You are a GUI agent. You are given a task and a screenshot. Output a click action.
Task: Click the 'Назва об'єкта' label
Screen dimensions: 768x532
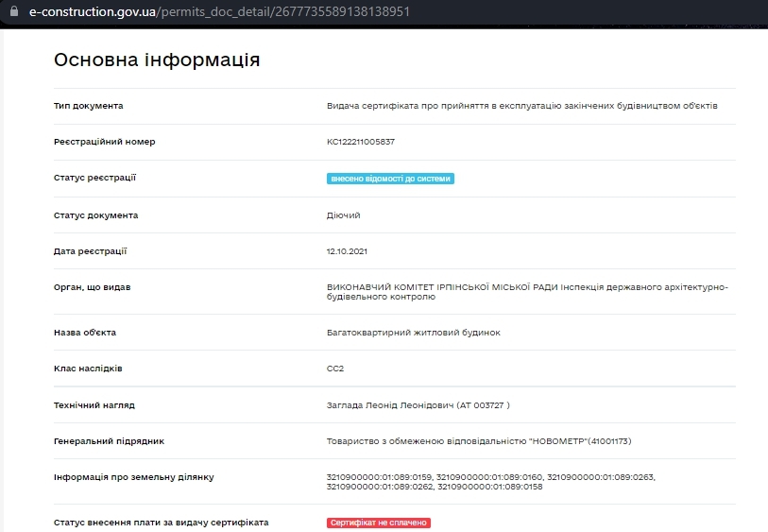pos(85,333)
